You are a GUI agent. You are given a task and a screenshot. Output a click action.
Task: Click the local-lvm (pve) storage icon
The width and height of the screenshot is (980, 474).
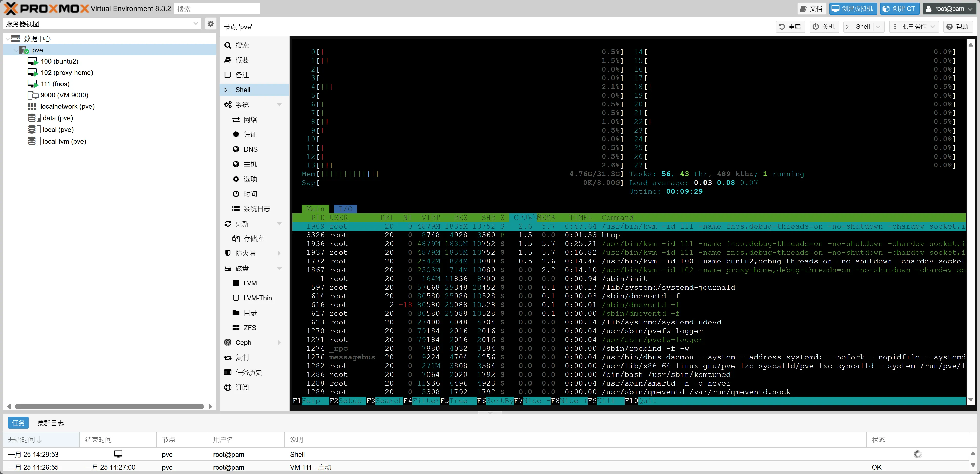point(34,141)
